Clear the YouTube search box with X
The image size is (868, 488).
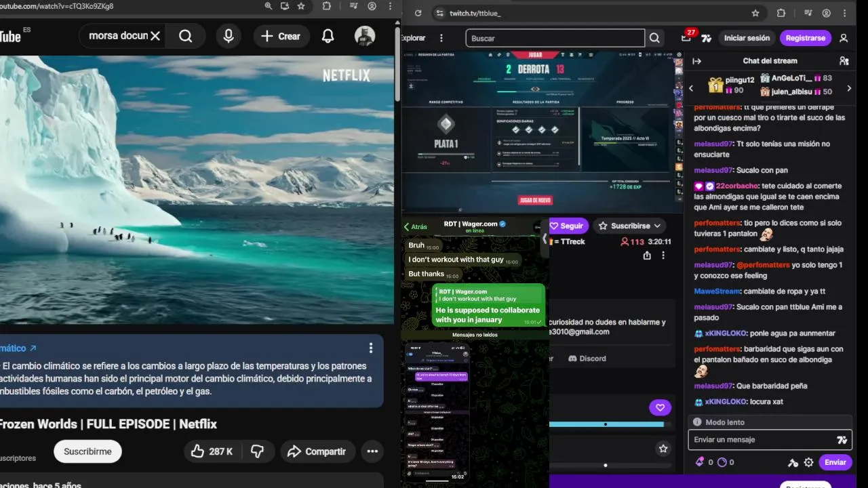[155, 36]
